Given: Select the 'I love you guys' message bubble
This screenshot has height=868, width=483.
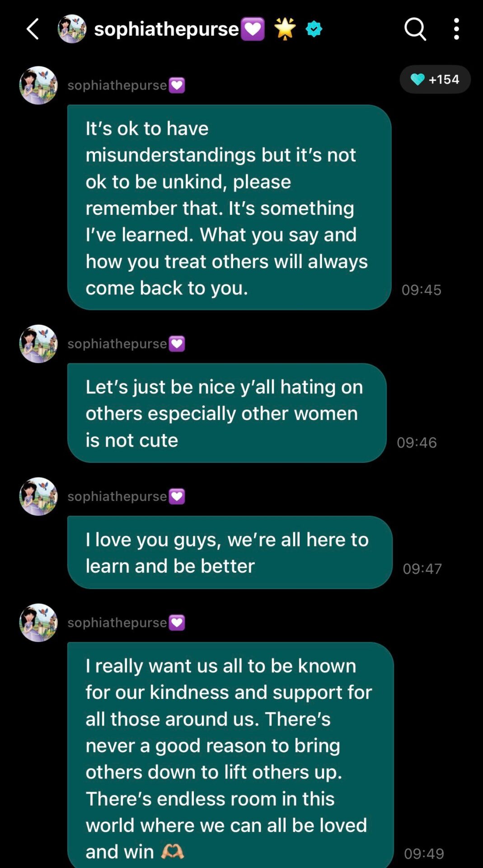Looking at the screenshot, I should [x=230, y=552].
